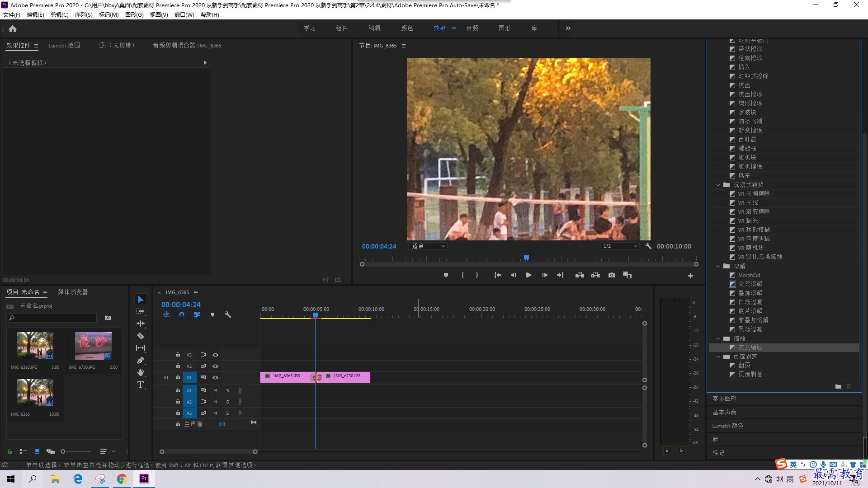Play the program monitor preview
The image size is (868, 488).
pyautogui.click(x=528, y=275)
